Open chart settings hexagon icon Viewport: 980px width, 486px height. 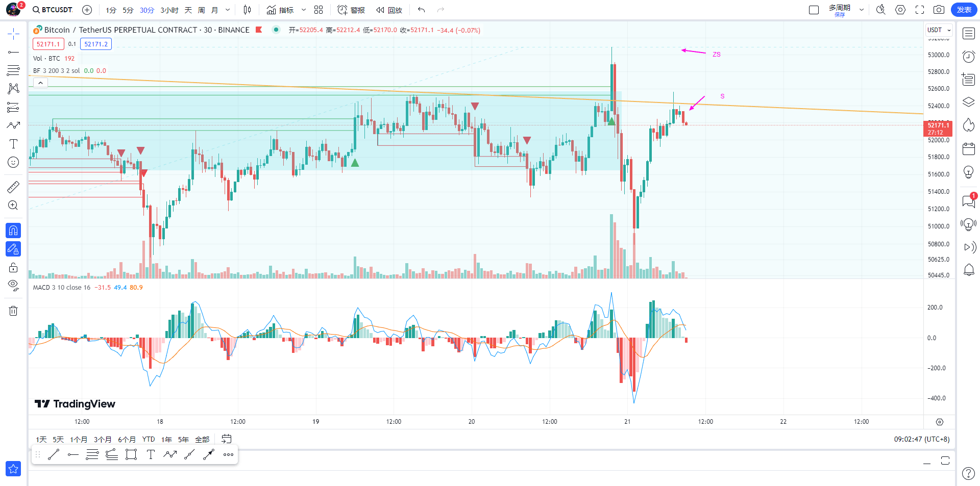[900, 10]
